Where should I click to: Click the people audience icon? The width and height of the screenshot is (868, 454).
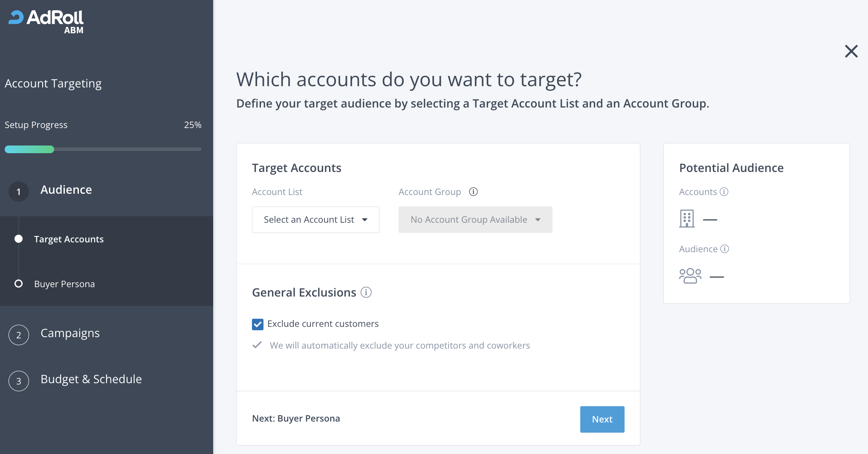tap(690, 276)
